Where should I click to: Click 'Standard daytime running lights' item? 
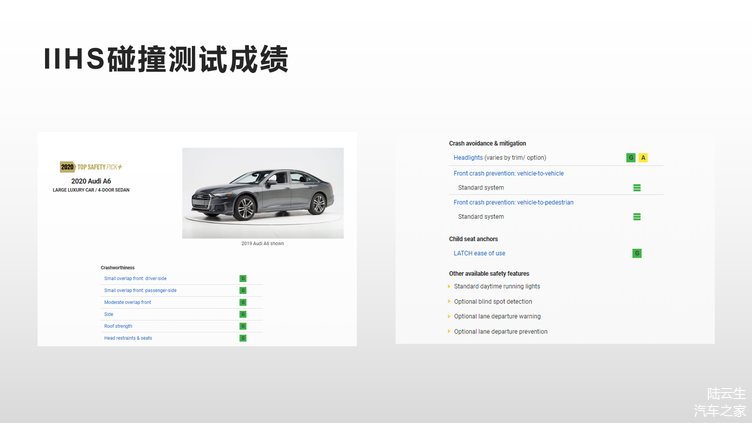click(497, 286)
